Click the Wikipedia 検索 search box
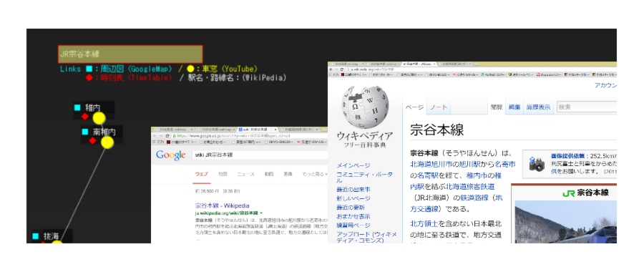 coord(587,107)
